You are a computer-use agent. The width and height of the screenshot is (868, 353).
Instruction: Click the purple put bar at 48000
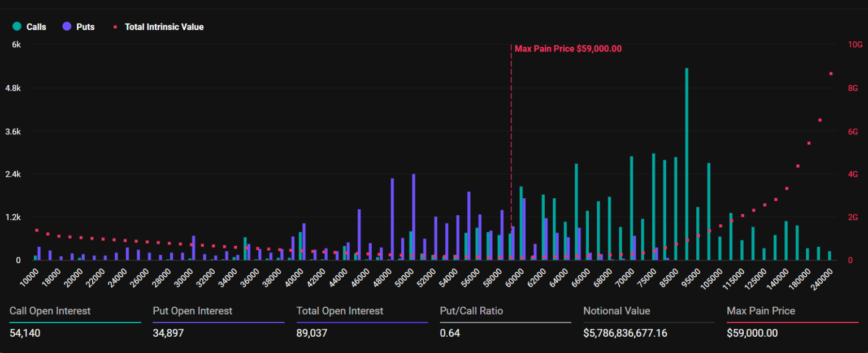pyautogui.click(x=392, y=219)
